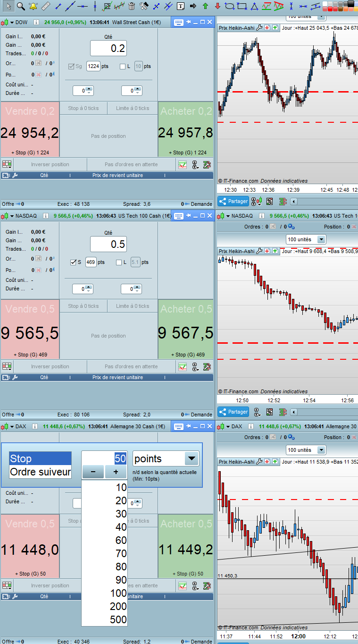
Task: Select the red down arrow tool
Action: click(217, 6)
